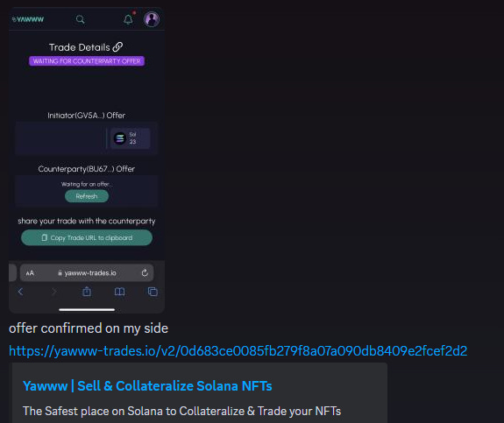Tap the browser reload icon

145,272
